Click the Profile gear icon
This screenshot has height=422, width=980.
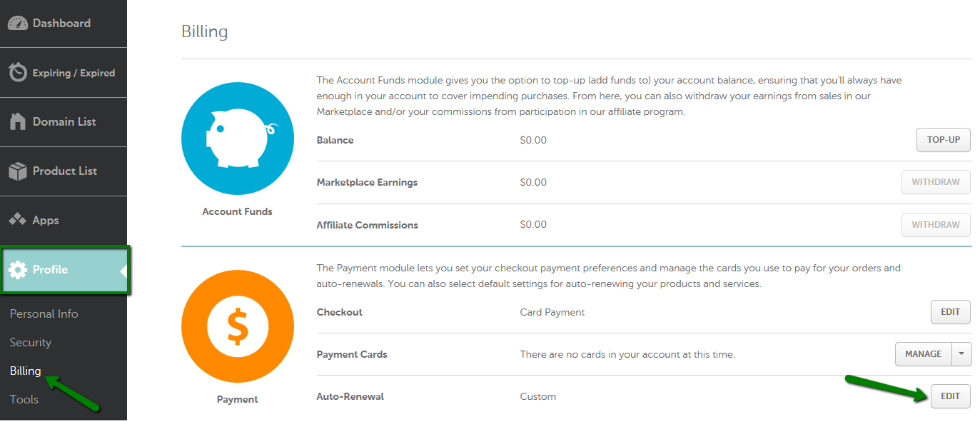18,270
